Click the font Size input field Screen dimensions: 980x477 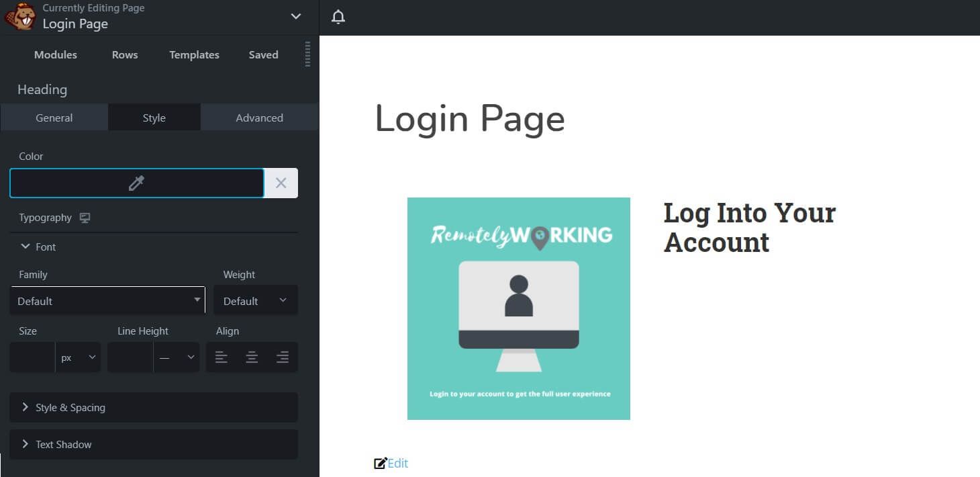[32, 357]
